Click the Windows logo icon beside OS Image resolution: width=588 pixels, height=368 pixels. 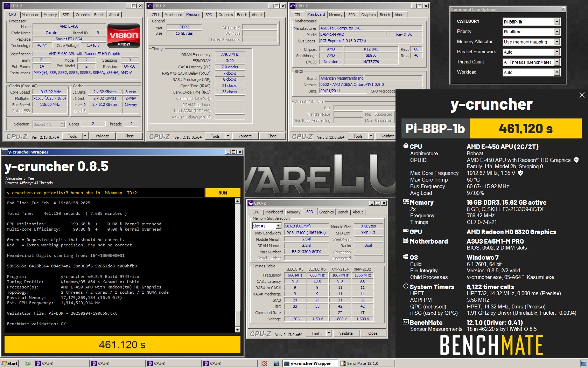click(406, 257)
